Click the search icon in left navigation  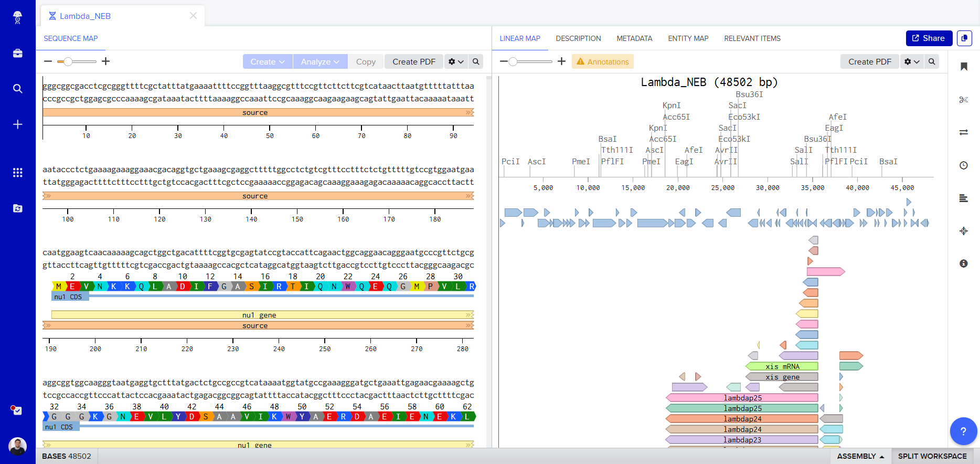tap(17, 89)
